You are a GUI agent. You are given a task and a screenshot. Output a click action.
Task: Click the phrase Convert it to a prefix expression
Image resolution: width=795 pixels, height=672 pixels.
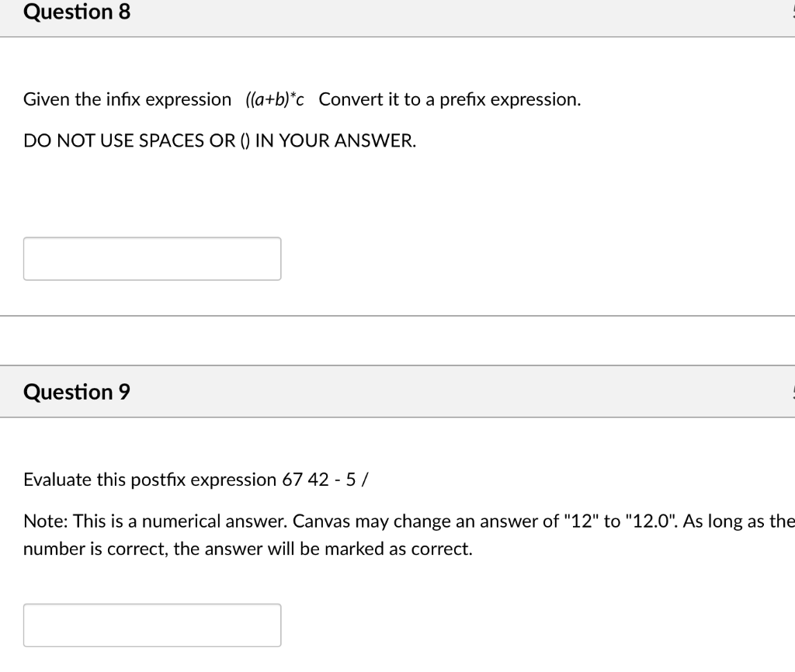[448, 99]
